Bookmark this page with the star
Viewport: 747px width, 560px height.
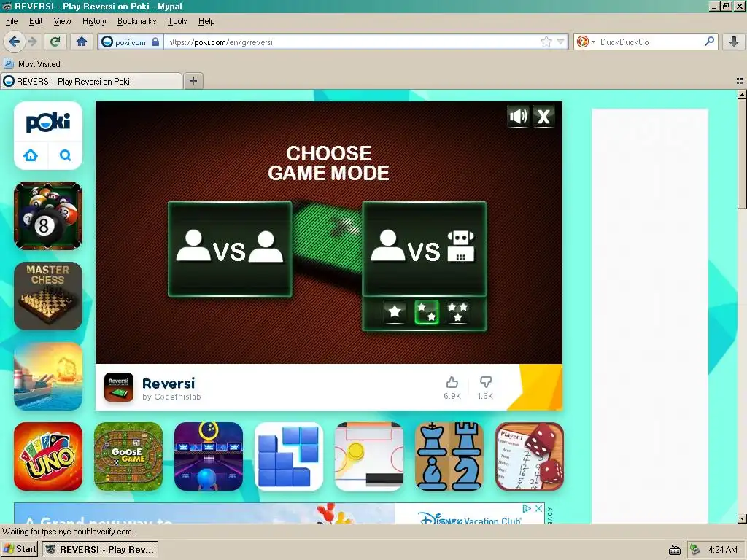(x=546, y=42)
